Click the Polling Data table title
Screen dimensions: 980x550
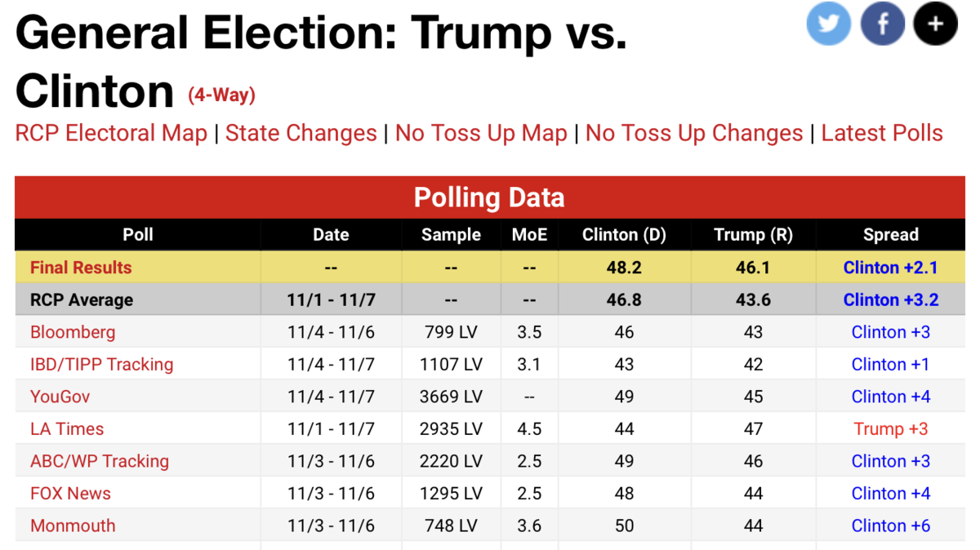pos(489,197)
